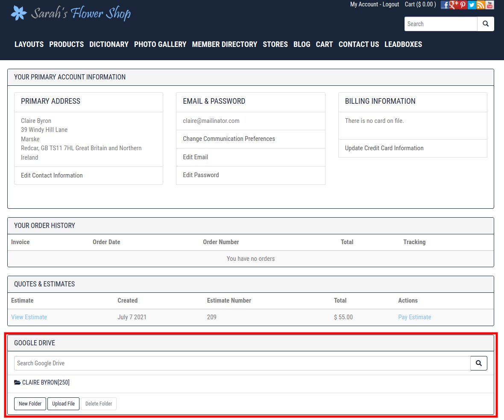Focus the Search Google Drive field

click(x=242, y=363)
